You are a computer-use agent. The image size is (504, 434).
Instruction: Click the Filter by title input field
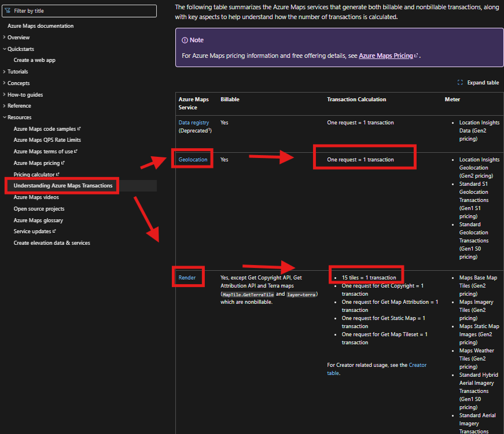(x=79, y=10)
